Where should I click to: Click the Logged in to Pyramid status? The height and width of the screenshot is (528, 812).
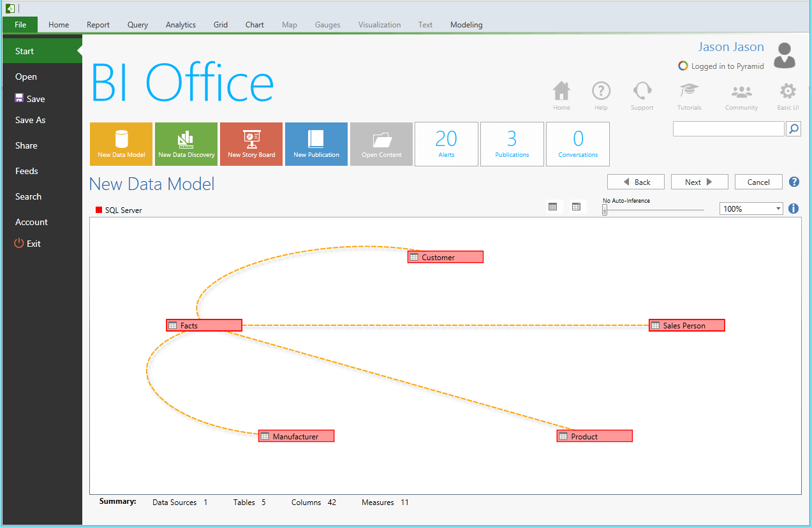coord(721,66)
